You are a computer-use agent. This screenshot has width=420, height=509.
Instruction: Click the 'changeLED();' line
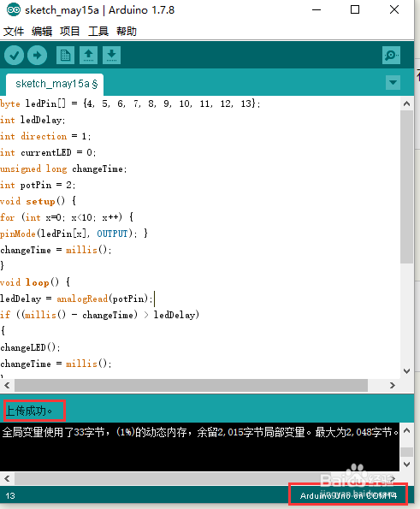coord(30,347)
